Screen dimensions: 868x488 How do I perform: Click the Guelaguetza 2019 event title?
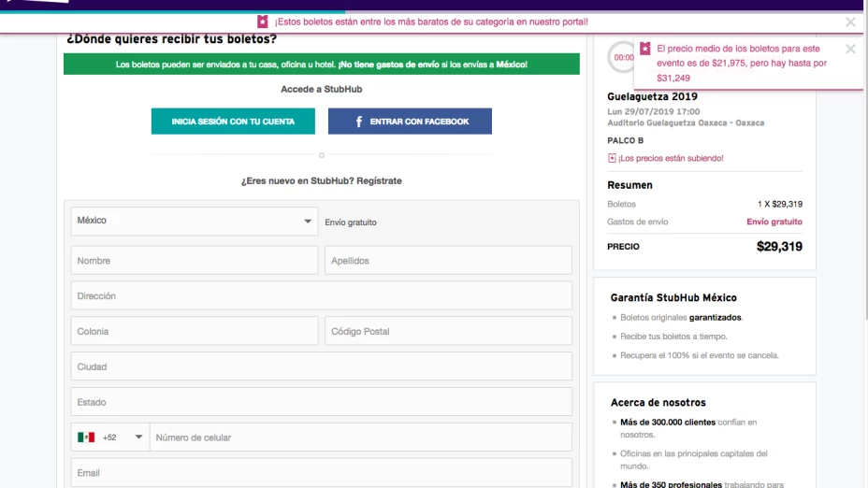tap(652, 96)
